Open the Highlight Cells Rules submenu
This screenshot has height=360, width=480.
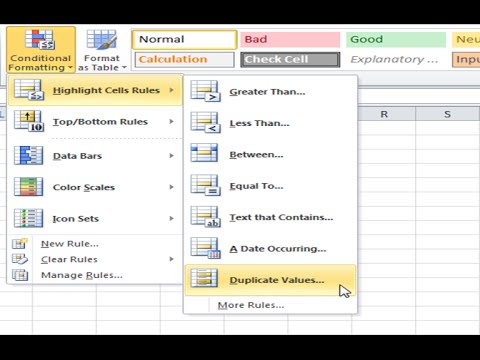(95, 90)
